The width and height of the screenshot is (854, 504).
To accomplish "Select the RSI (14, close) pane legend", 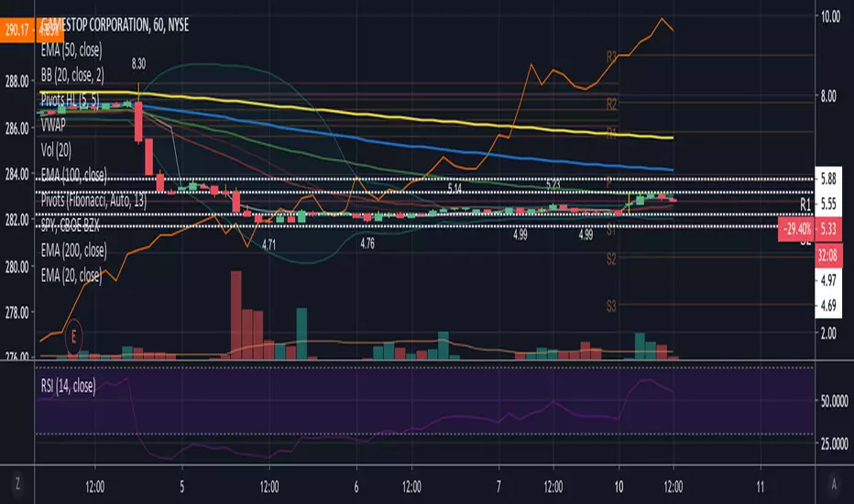I will coord(68,387).
